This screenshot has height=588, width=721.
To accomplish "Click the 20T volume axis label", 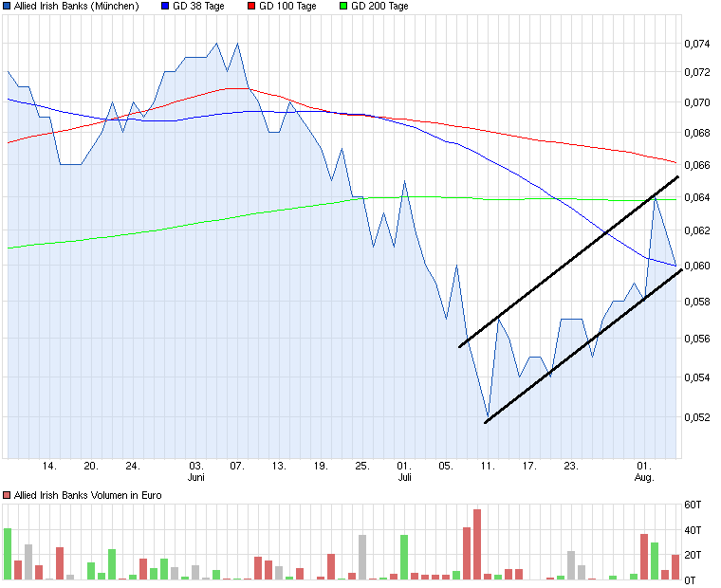I will 693,555.
